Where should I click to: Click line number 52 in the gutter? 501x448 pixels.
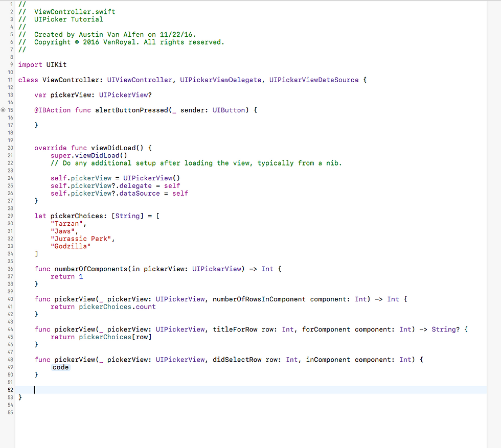tap(11, 390)
